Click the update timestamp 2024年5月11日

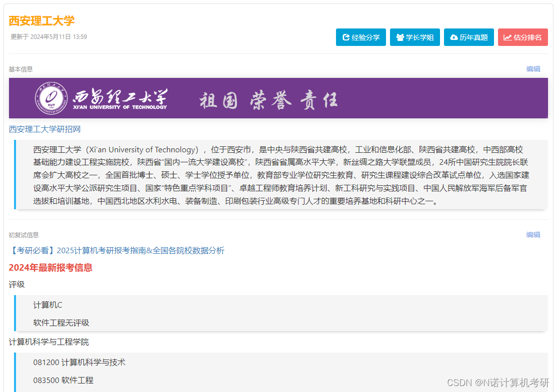pos(48,36)
